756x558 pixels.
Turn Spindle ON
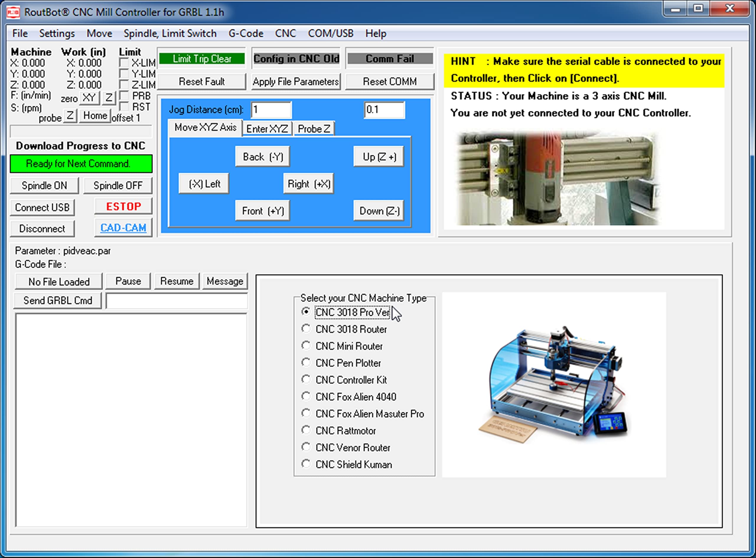tap(44, 185)
